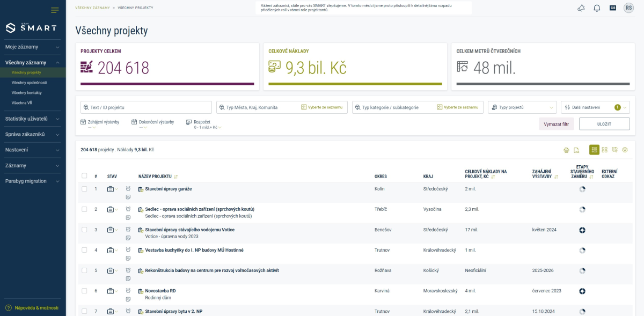Print the project list
644x316 pixels.
pos(566,150)
